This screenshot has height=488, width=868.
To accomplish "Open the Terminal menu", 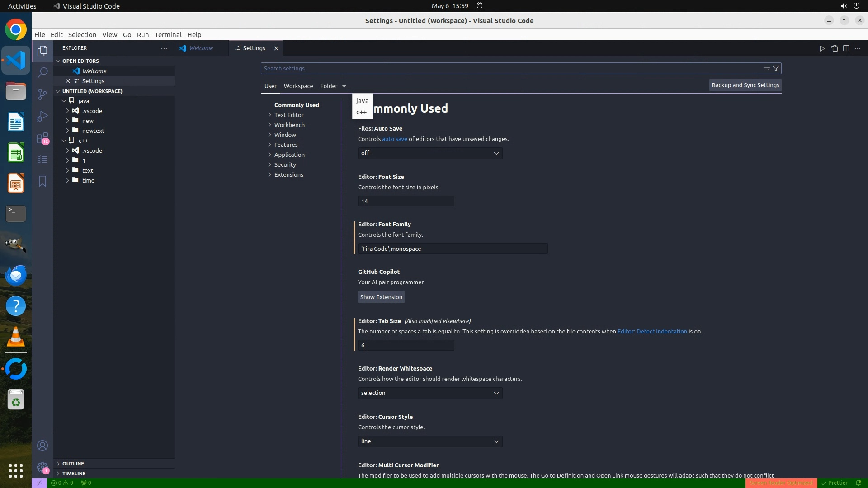I will tap(168, 35).
